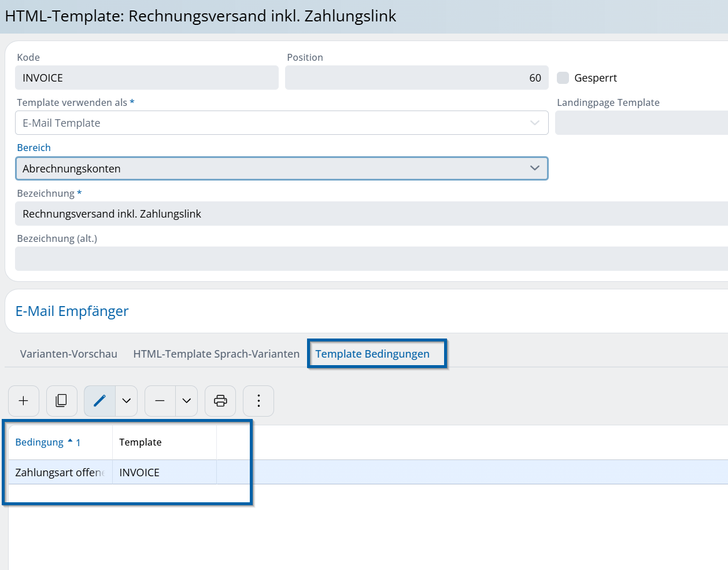This screenshot has height=570, width=728.
Task: Sort by Bedingung column header
Action: (x=39, y=443)
